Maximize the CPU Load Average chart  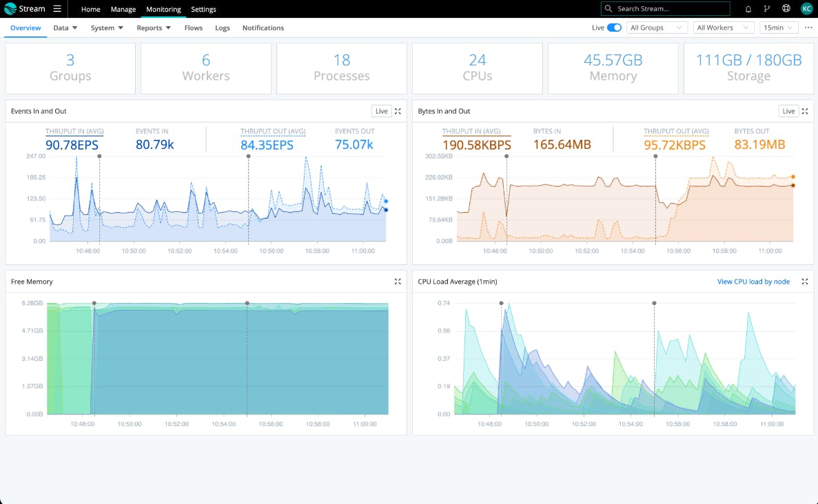805,282
